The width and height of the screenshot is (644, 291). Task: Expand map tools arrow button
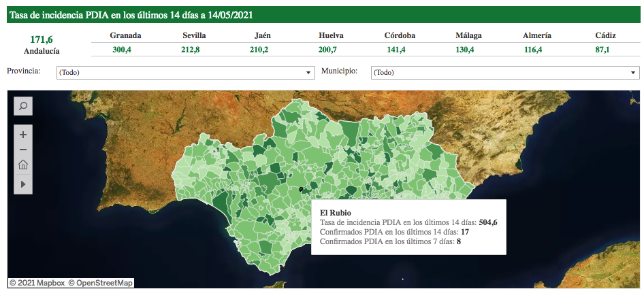click(23, 184)
